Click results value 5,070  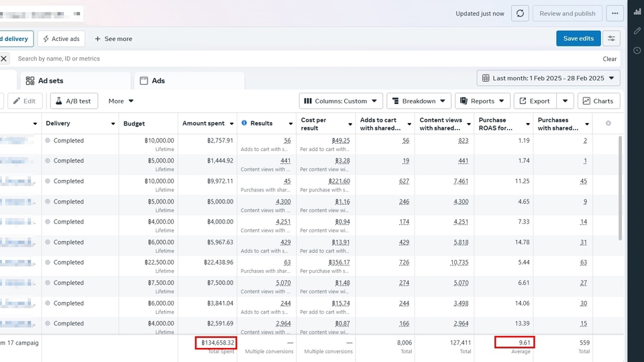pos(283,283)
